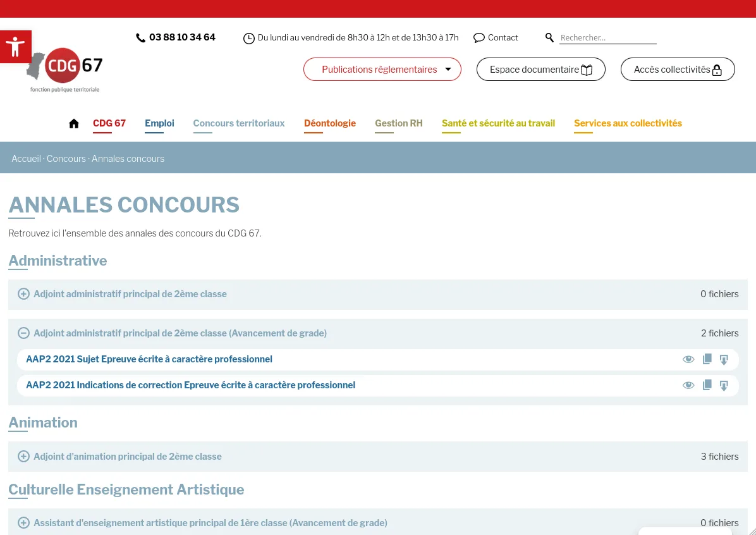
Task: Click Annales concours in the breadcrumb
Action: click(128, 159)
